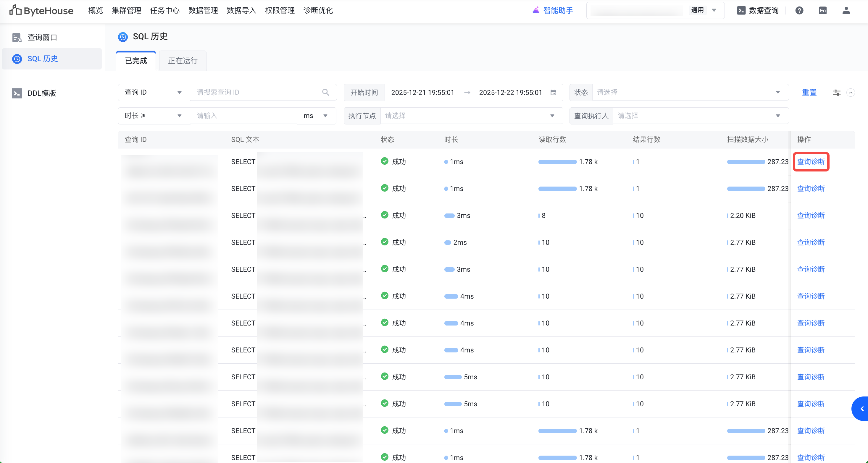Open the user profile avatar icon

point(846,10)
